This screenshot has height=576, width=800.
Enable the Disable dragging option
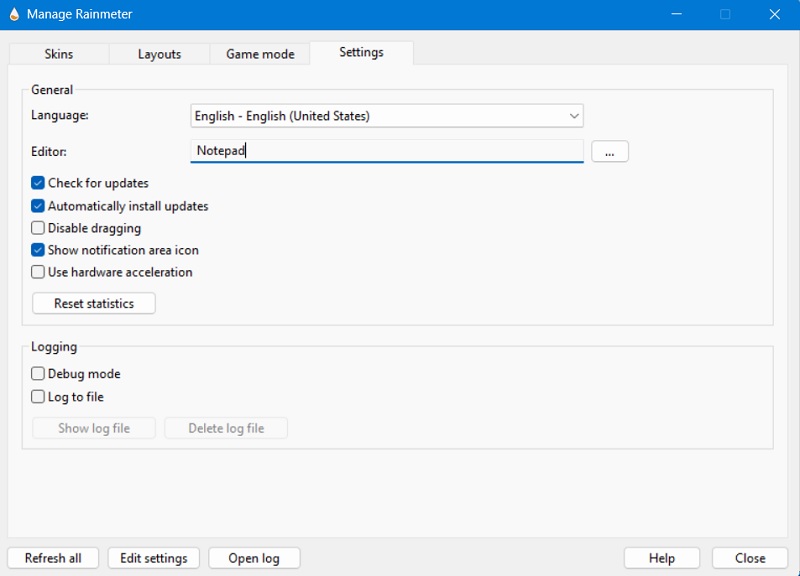pyautogui.click(x=37, y=228)
